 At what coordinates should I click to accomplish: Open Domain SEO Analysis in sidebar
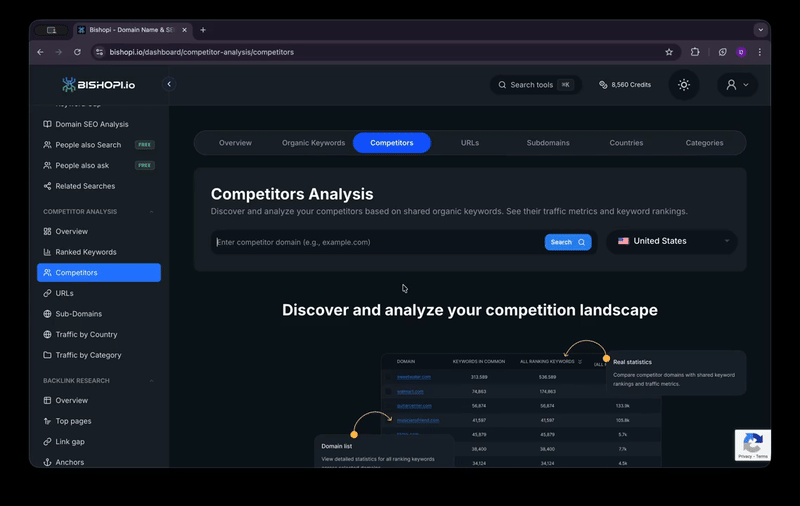tap(92, 124)
